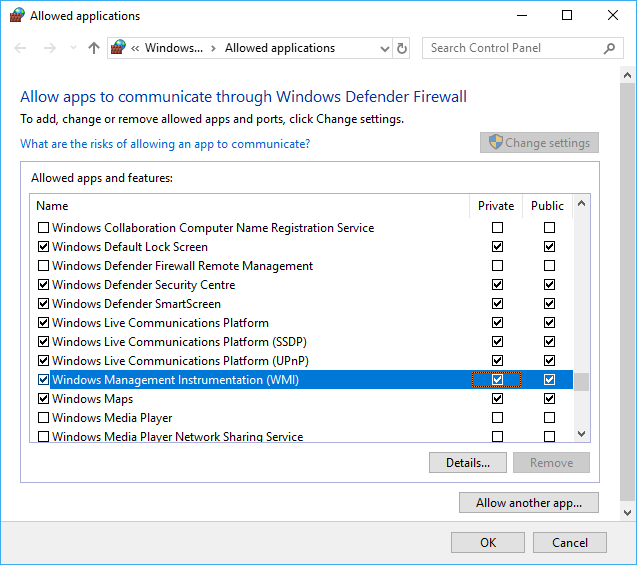This screenshot has height=565, width=637.
Task: Expand the breadcrumb chevron after Windows
Action: 213,48
